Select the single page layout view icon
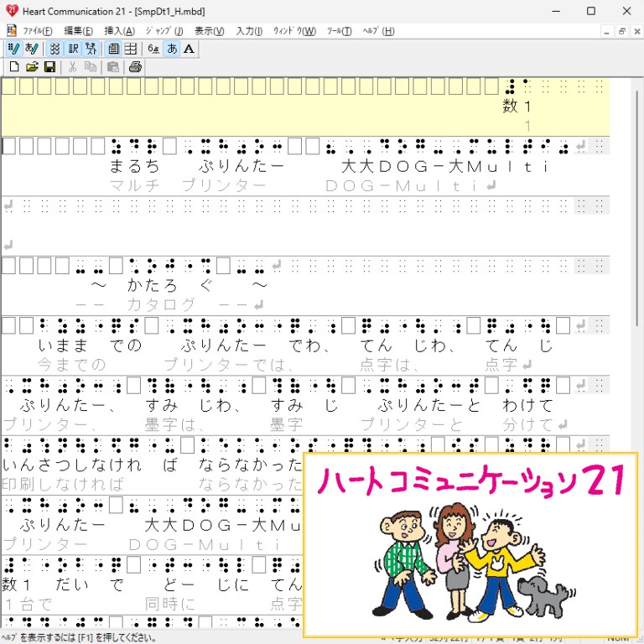 pyautogui.click(x=113, y=49)
